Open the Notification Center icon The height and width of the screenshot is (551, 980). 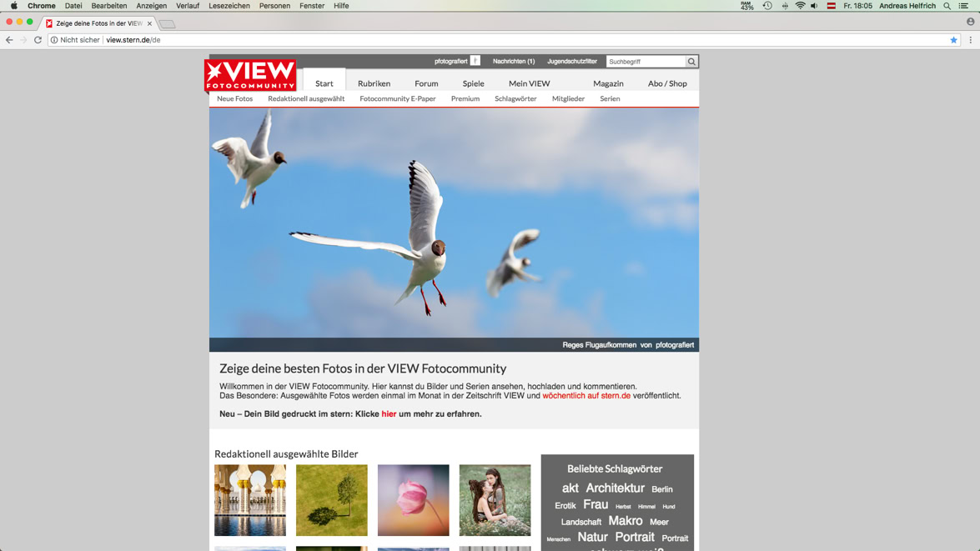pos(964,6)
